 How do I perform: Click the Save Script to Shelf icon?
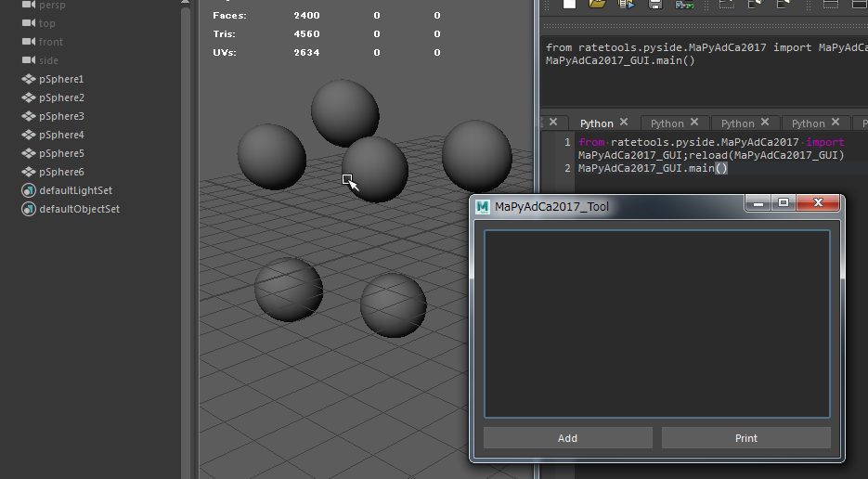click(x=684, y=4)
